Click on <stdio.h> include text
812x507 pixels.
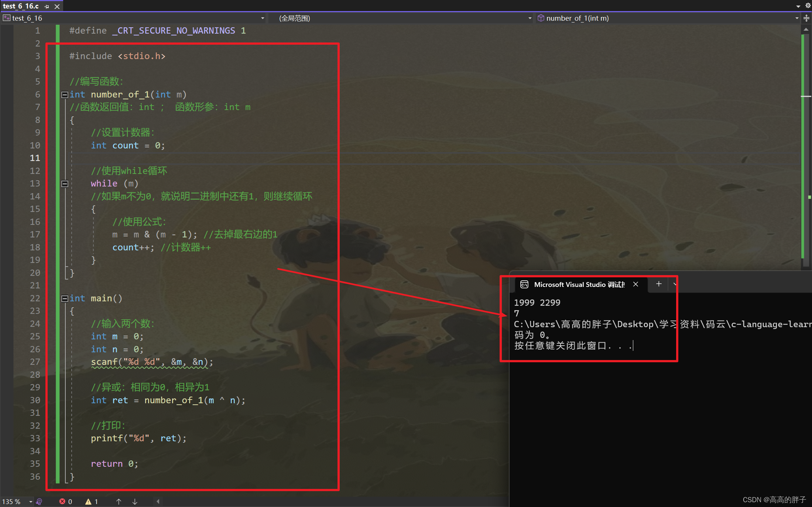coord(141,56)
